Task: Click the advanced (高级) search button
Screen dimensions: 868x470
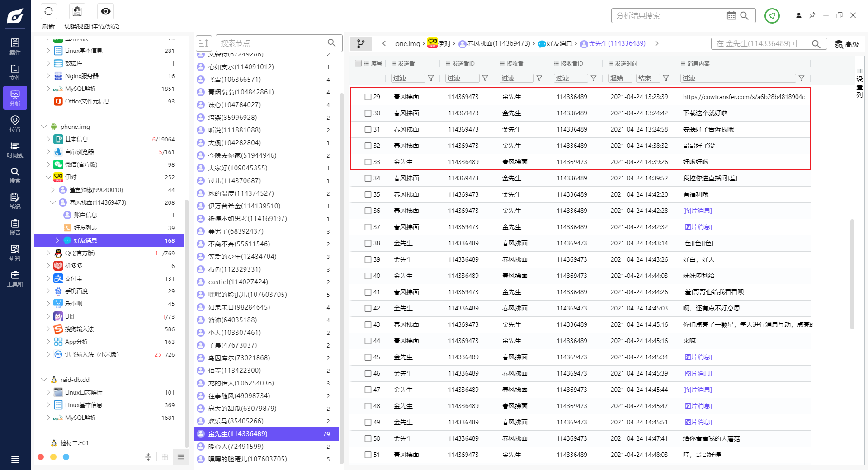Action: coord(847,44)
